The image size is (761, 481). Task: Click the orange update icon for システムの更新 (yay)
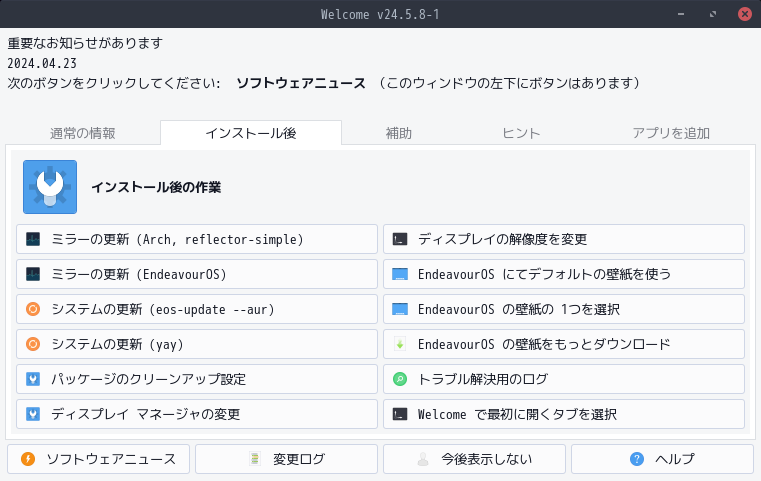coord(33,344)
